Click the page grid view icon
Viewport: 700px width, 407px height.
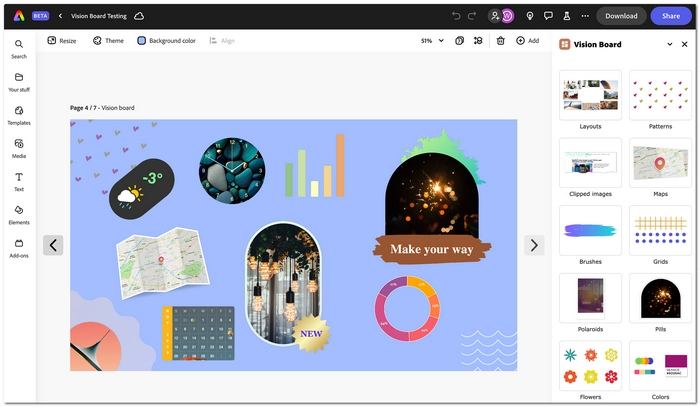pos(478,41)
